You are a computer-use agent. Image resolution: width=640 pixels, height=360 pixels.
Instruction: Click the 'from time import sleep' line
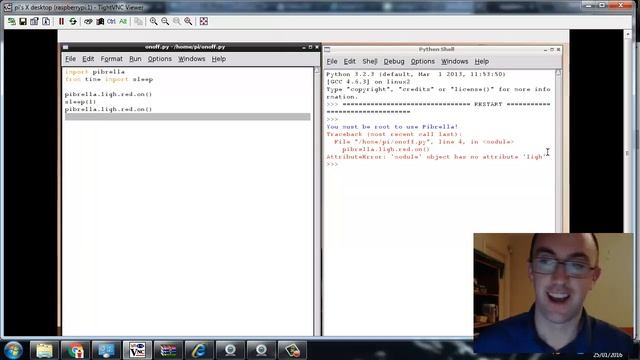coord(109,79)
